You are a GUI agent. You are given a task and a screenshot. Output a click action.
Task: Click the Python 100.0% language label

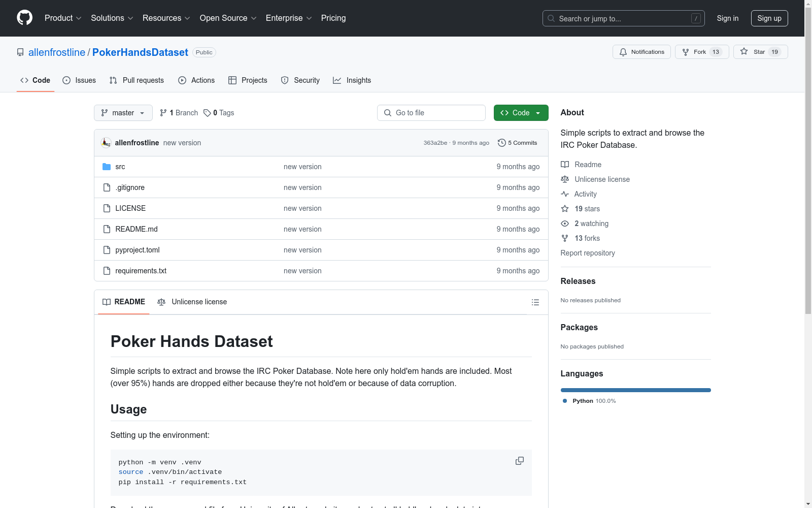pyautogui.click(x=589, y=401)
